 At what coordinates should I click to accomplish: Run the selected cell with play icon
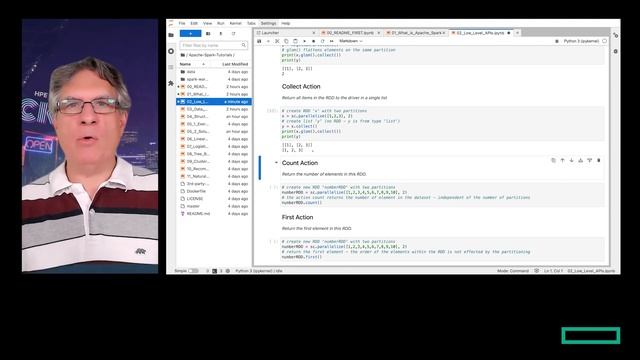coord(304,41)
